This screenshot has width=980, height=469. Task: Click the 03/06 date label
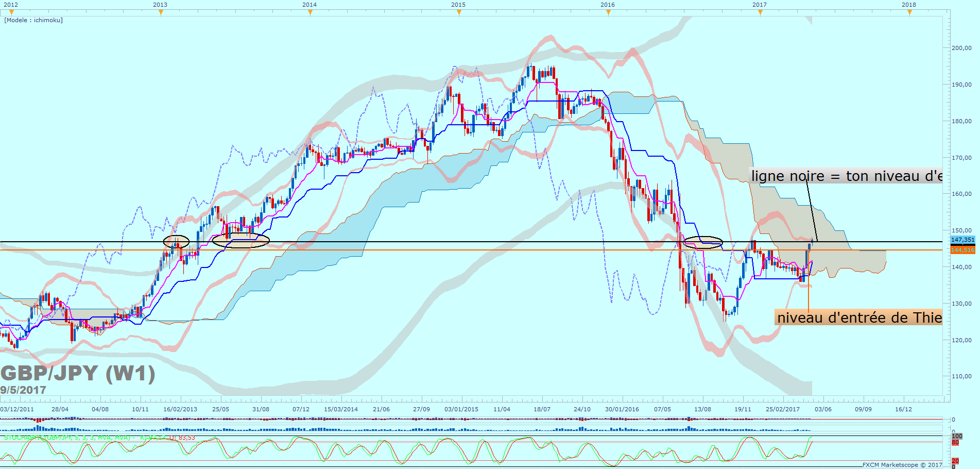[x=823, y=409]
